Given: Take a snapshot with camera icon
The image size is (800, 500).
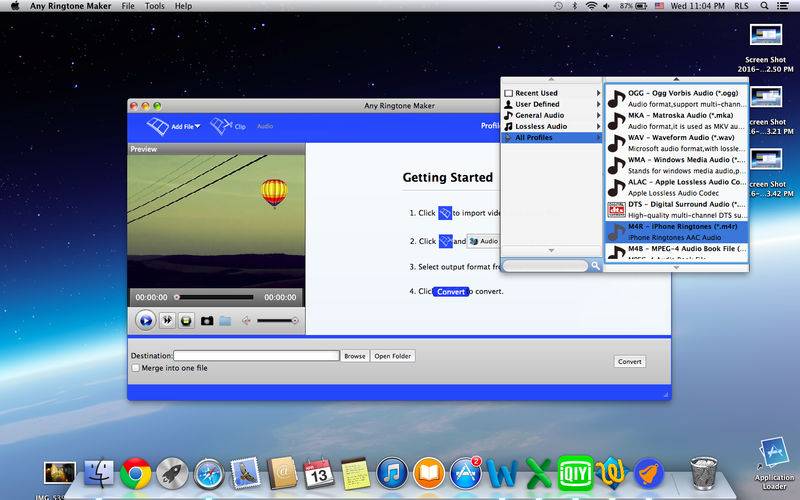Looking at the screenshot, I should click(x=207, y=321).
